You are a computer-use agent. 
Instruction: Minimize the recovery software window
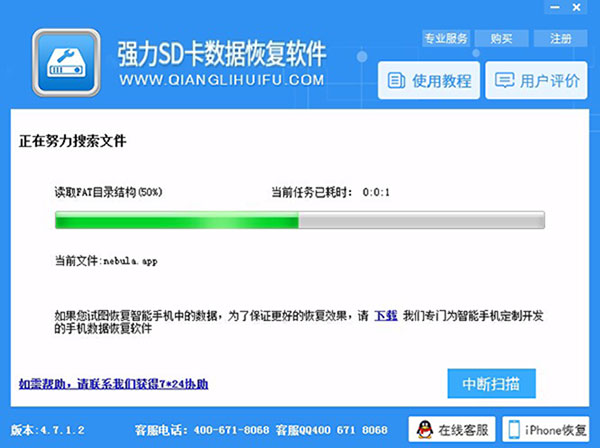tap(555, 7)
